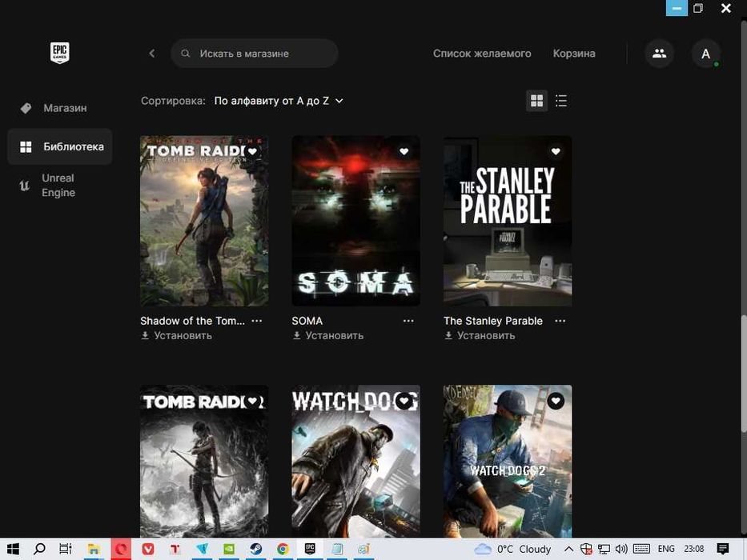This screenshot has width=747, height=560.
Task: Click the Библиотека grid icon
Action: pos(26,146)
